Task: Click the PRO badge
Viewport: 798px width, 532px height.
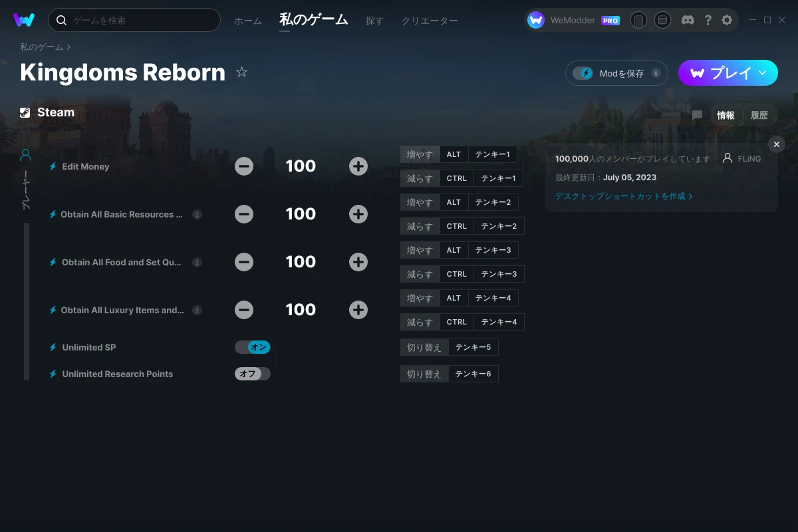Action: point(610,21)
